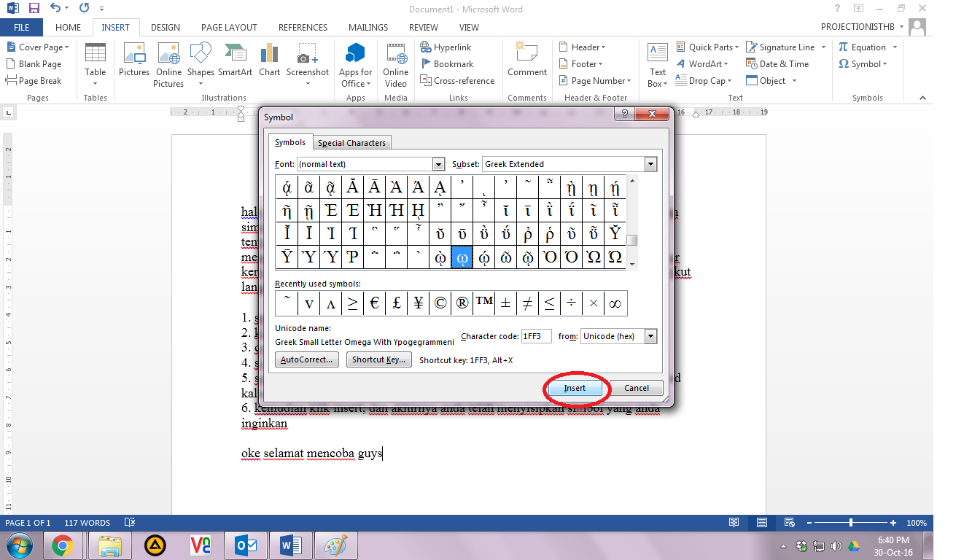Open the Shortcut Key dialog
The height and width of the screenshot is (560, 964).
[x=378, y=359]
